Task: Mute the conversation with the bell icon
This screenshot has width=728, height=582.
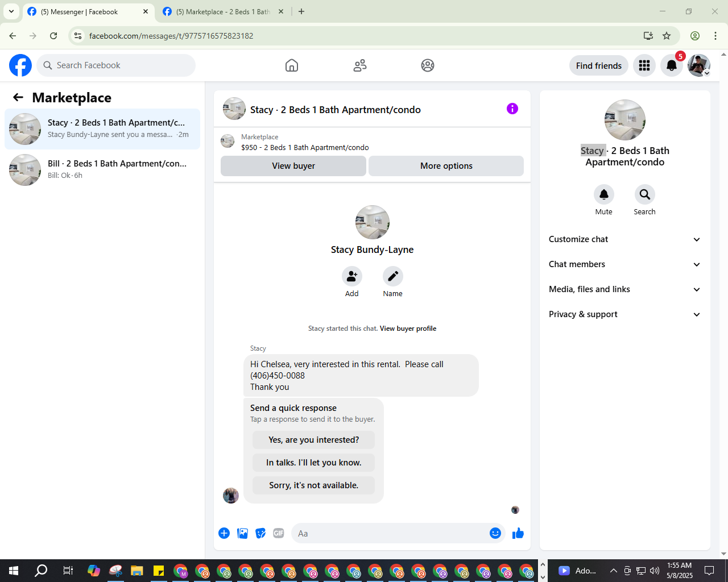Action: [x=604, y=194]
